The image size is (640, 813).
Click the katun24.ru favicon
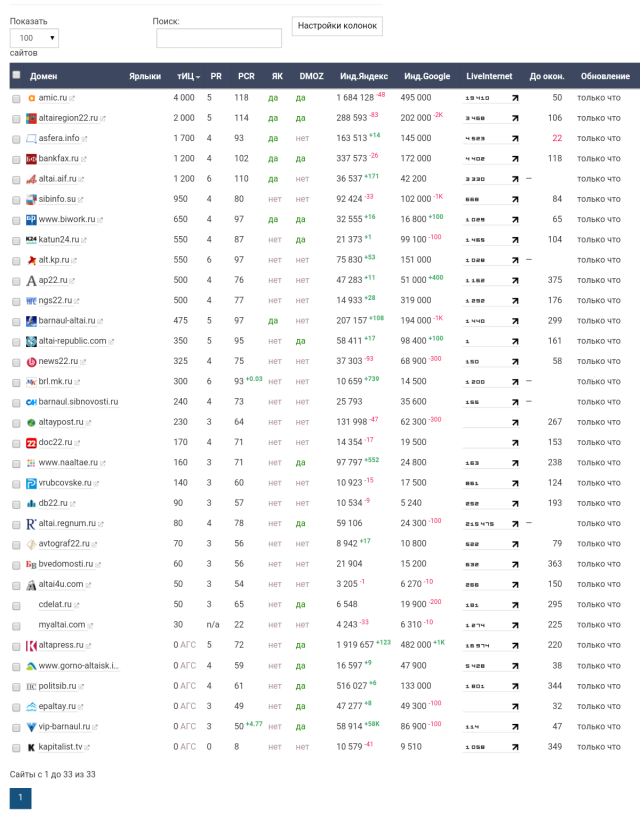[31, 240]
